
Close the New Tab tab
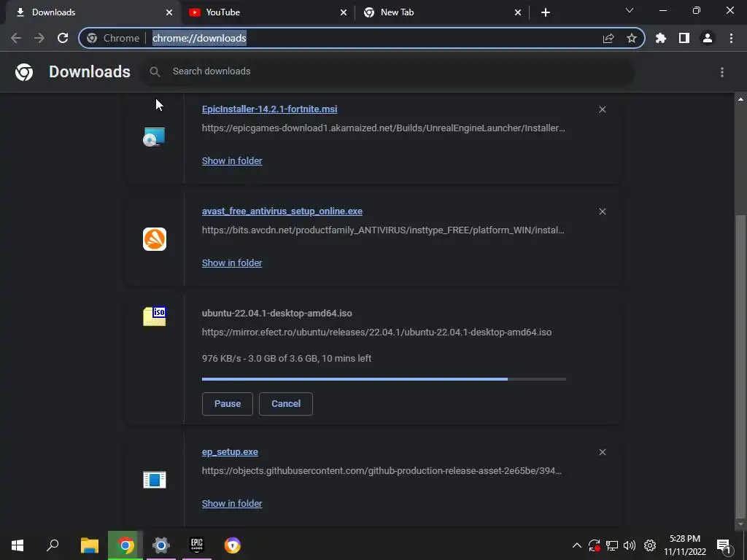click(518, 12)
